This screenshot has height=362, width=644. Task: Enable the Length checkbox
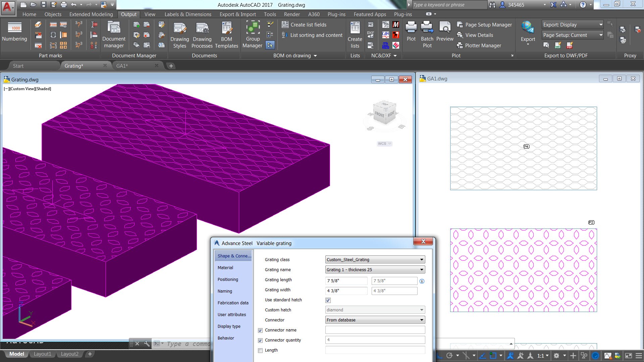[x=260, y=350]
